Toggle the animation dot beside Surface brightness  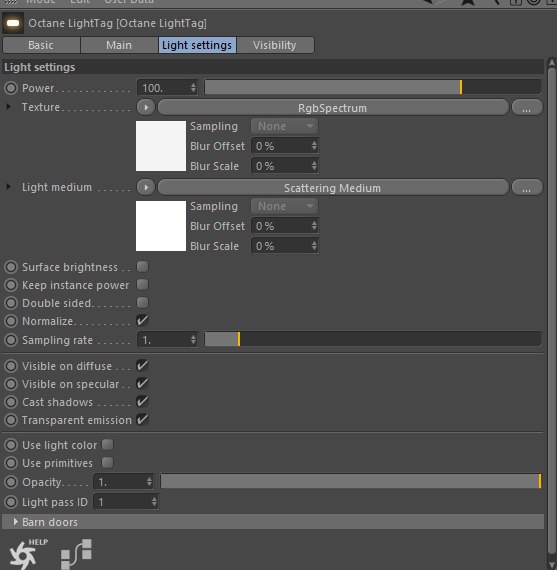(x=11, y=267)
